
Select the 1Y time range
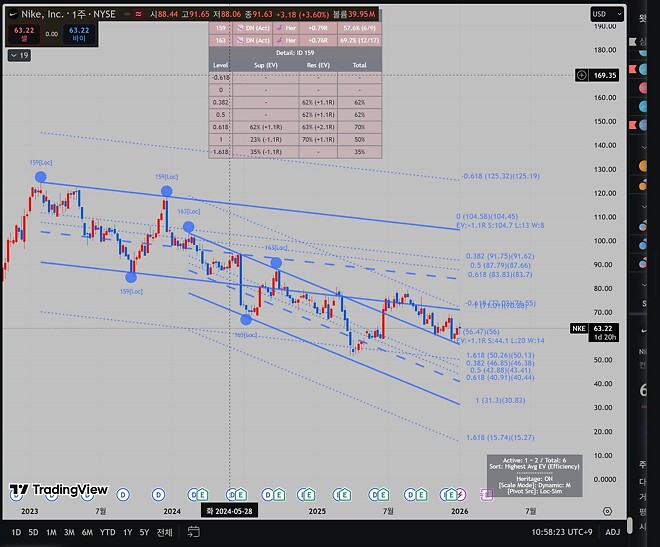tap(128, 532)
